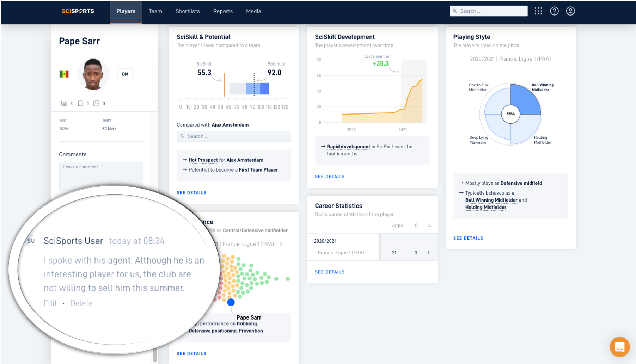Click the SU user avatar in comment
The height and width of the screenshot is (364, 636).
31,241
